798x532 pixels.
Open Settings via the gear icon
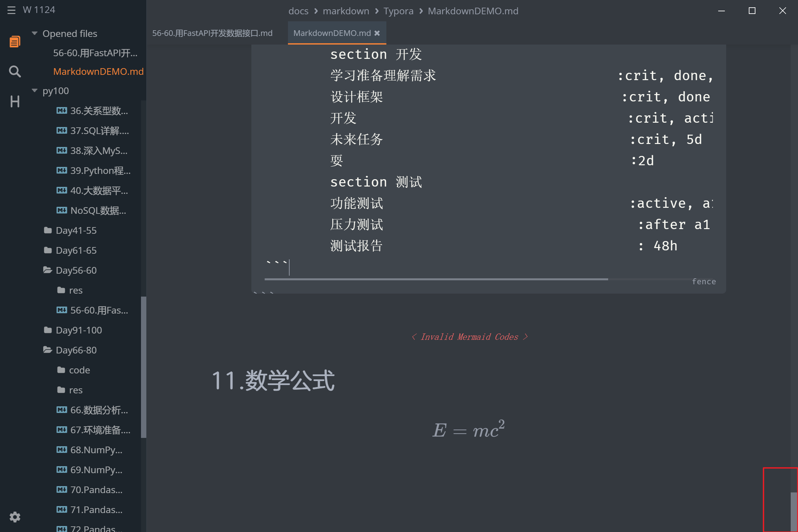click(x=14, y=517)
